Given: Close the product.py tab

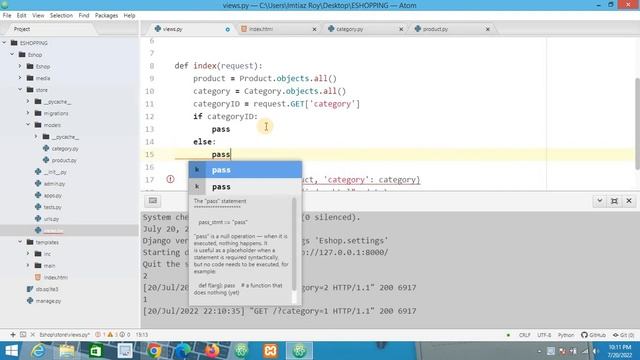Looking at the screenshot, I should [x=487, y=29].
